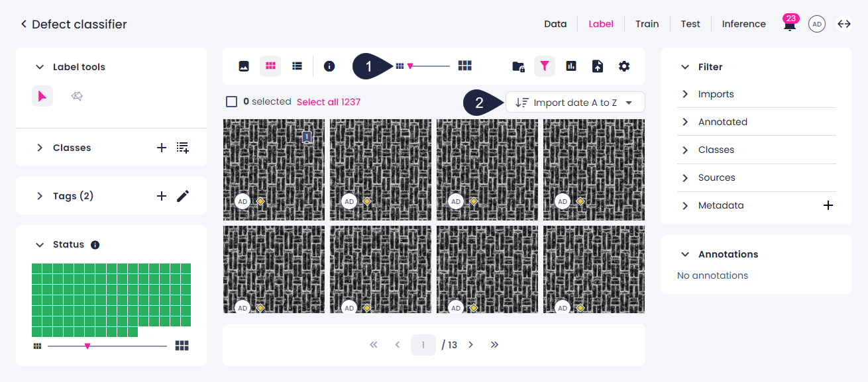Viewport: 868px width, 382px height.
Task: Click the upload file icon
Action: (598, 66)
